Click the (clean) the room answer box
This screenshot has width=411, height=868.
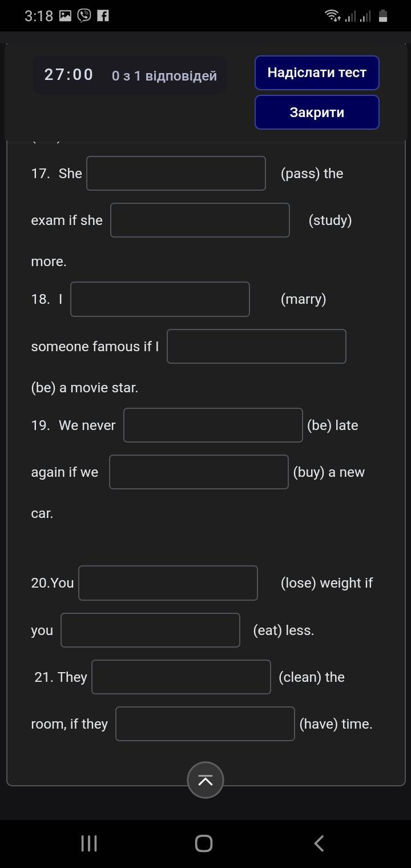[x=181, y=677]
